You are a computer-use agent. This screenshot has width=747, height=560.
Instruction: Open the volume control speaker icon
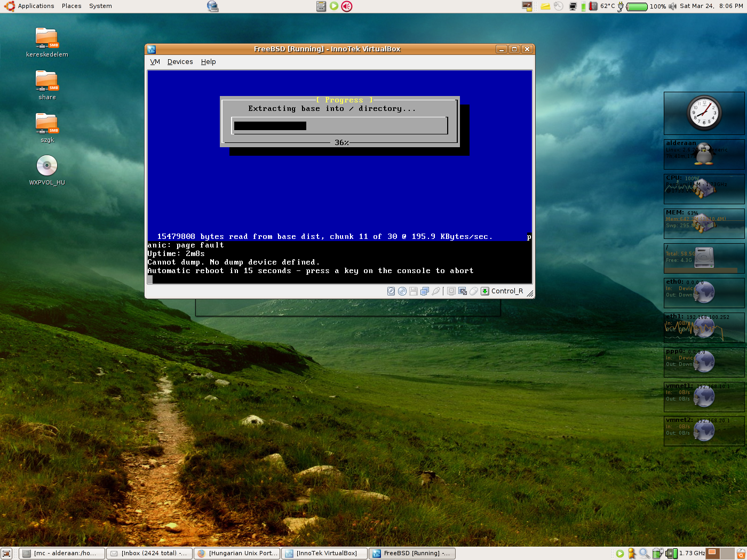672,6
